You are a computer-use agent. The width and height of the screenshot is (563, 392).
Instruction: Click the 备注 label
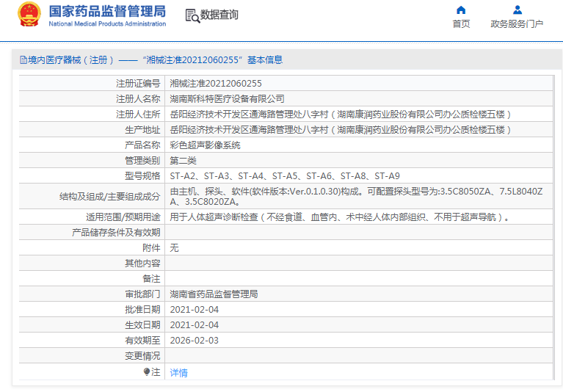(x=151, y=278)
